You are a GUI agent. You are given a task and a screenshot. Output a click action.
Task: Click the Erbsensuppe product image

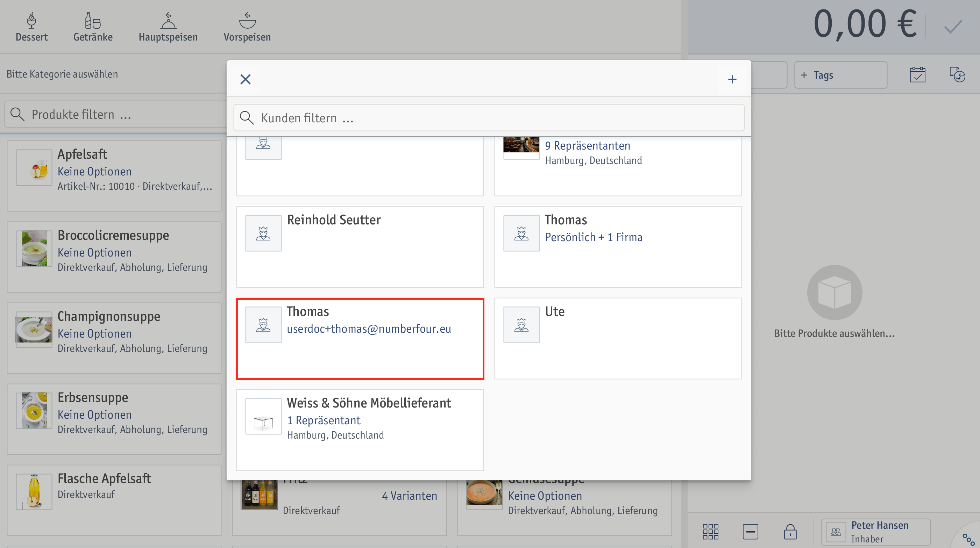34,411
